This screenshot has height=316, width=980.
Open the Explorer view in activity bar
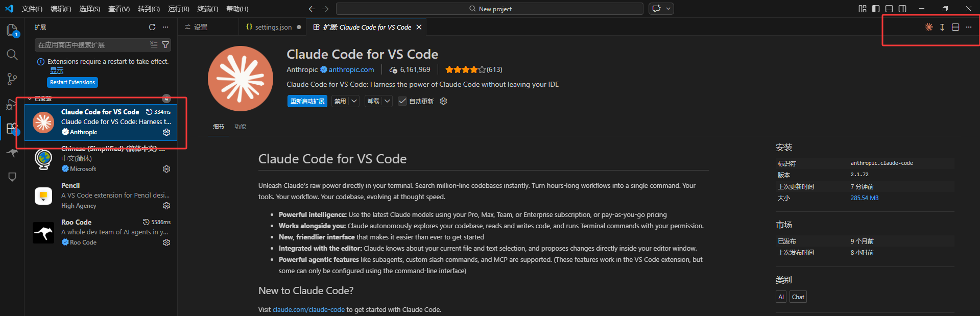pos(12,30)
